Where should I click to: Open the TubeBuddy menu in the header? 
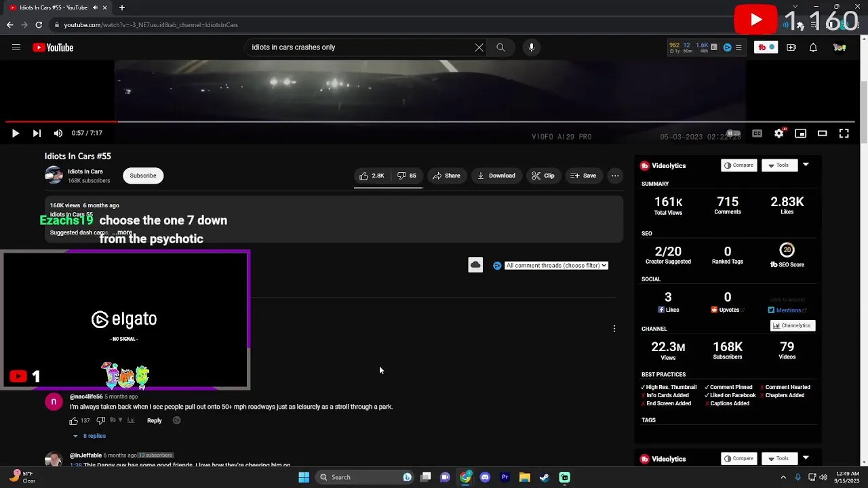coord(766,47)
